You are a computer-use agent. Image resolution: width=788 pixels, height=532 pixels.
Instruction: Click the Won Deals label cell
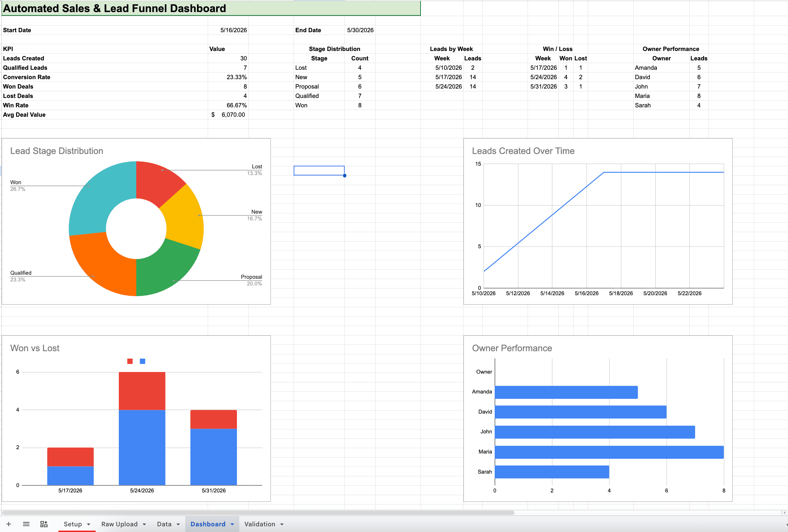pos(105,87)
